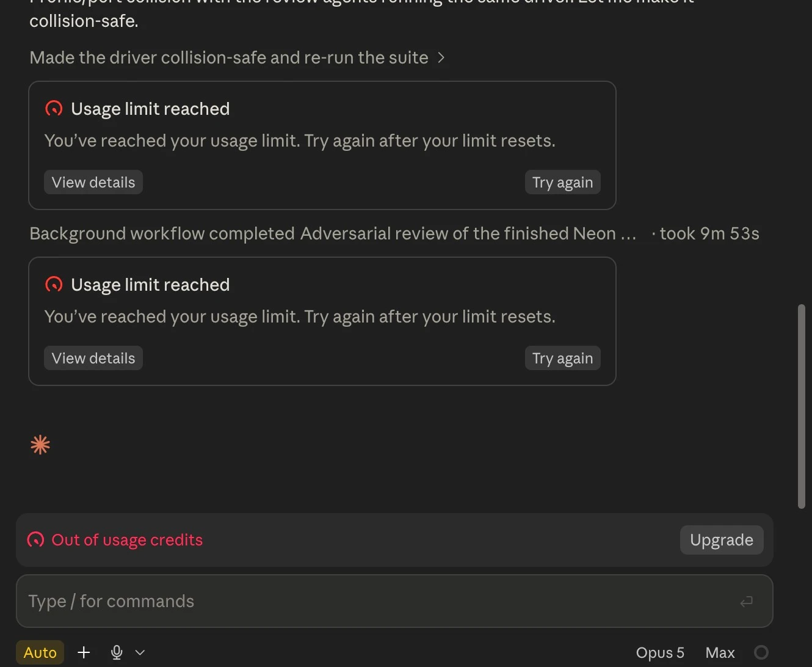Click Try again in the second usage limit card

point(562,358)
